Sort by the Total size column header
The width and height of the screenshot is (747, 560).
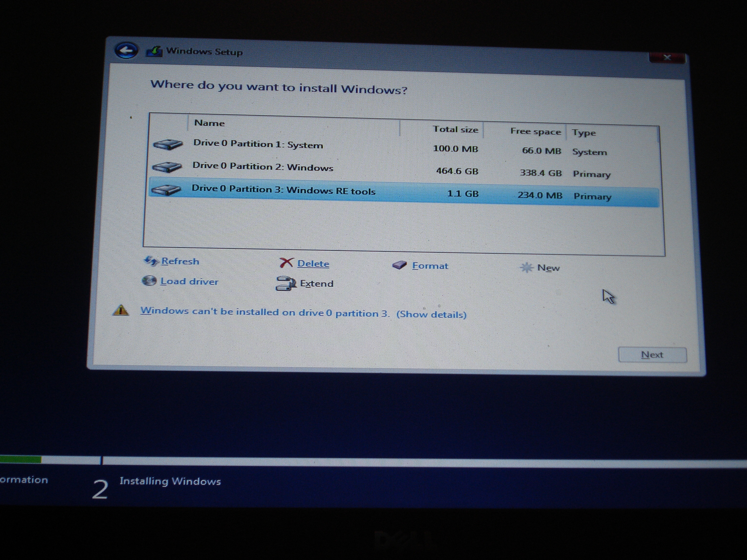[x=455, y=130]
